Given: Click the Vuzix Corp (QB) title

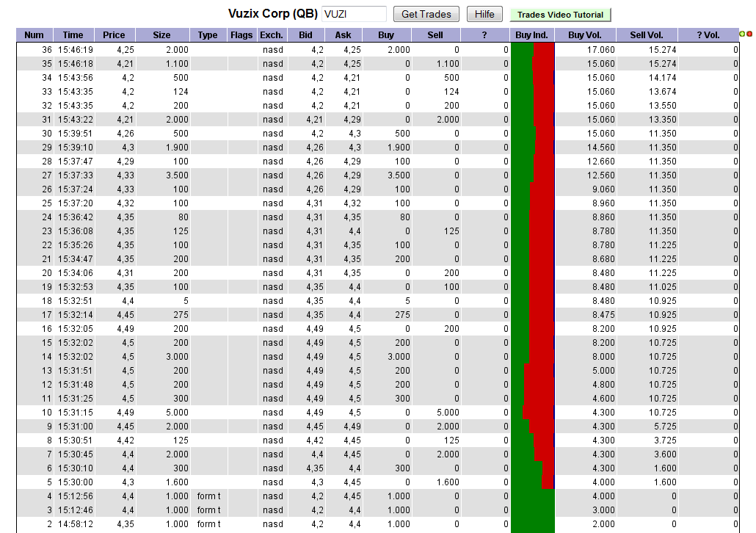Looking at the screenshot, I should (x=273, y=13).
